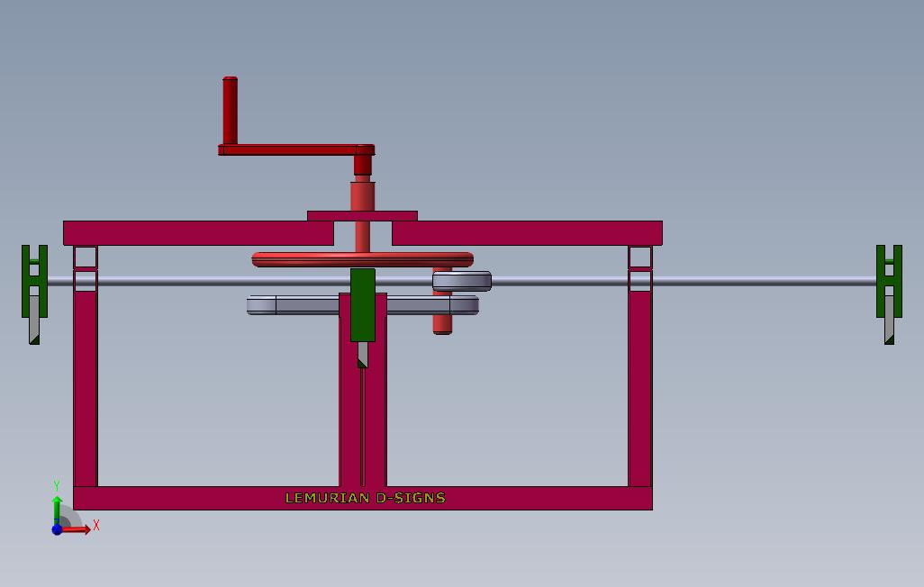
Task: Select the left vertical frame post
Action: tap(86, 389)
